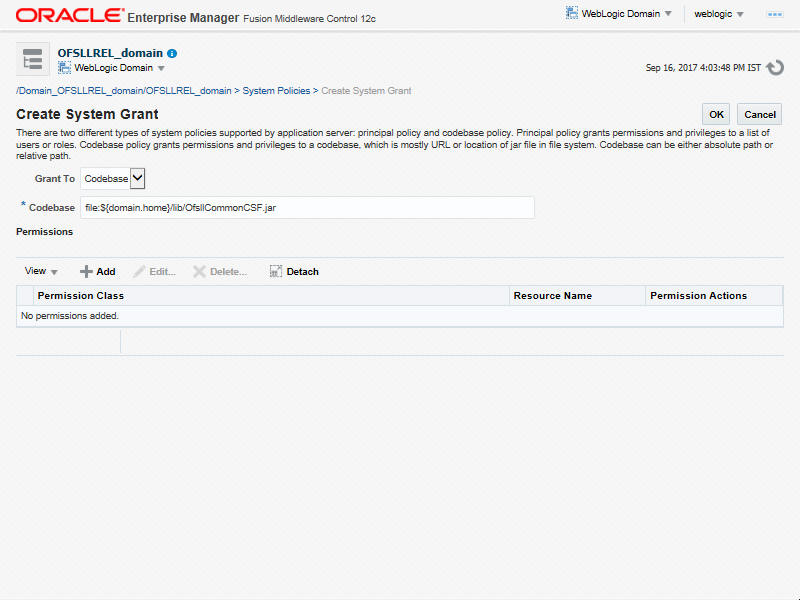Viewport: 800px width, 600px height.
Task: Refresh the page with the circular arrow icon
Action: point(775,67)
